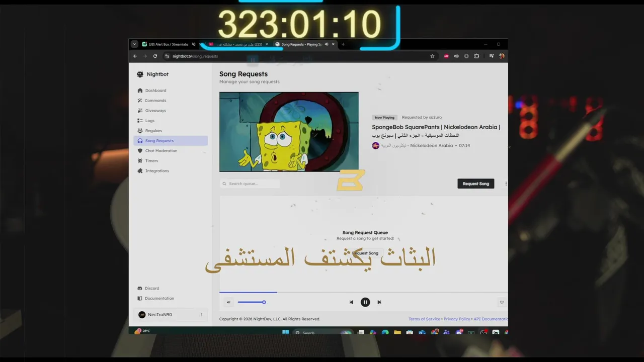644x362 pixels.
Task: Adjust the player volume slider
Action: pyautogui.click(x=252, y=302)
